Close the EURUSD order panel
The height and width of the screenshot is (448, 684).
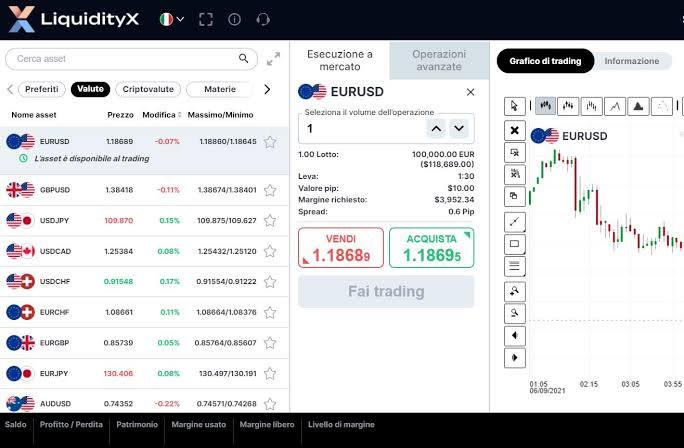click(x=470, y=92)
